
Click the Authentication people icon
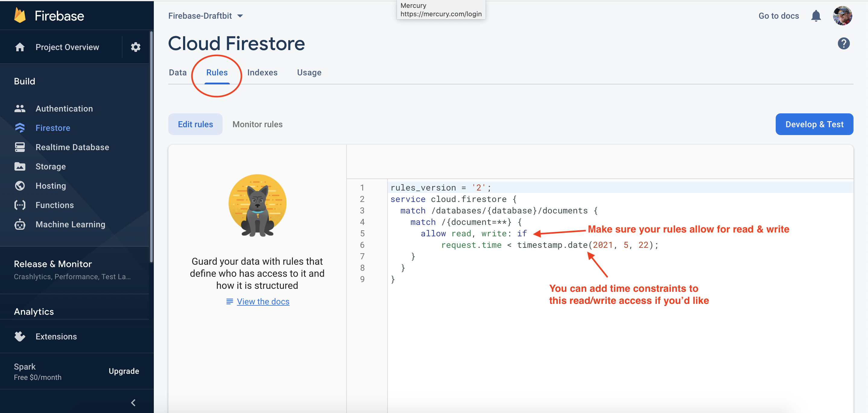[x=20, y=109]
